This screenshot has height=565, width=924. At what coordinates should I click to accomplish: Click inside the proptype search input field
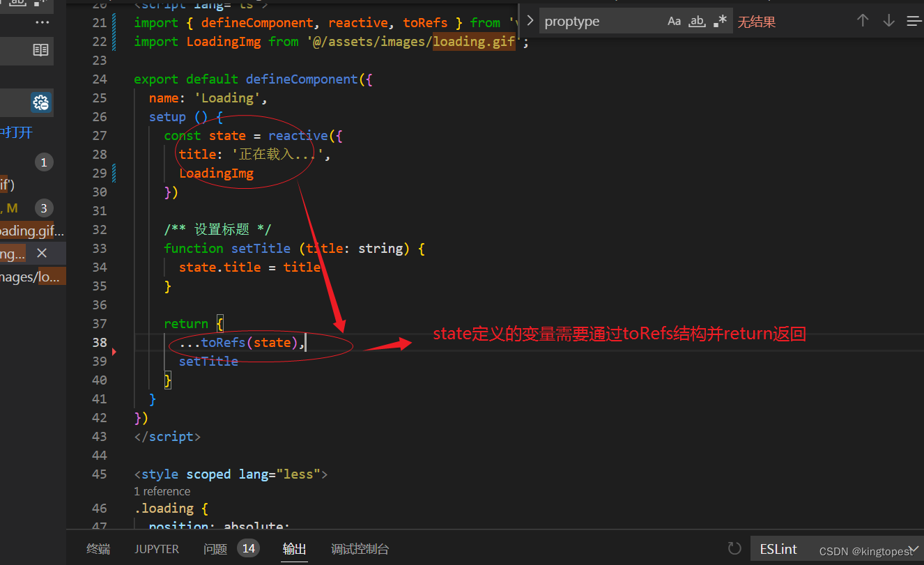pos(606,21)
